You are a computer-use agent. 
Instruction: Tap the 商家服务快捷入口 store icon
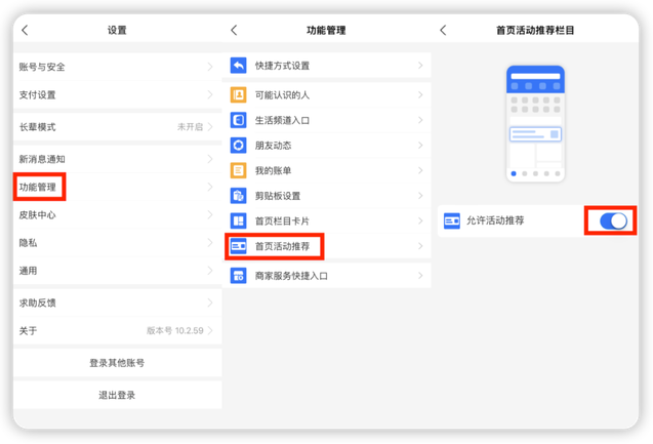point(238,276)
